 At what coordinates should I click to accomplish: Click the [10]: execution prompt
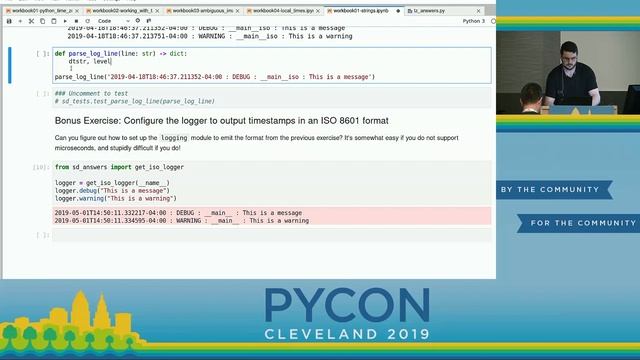point(41,167)
